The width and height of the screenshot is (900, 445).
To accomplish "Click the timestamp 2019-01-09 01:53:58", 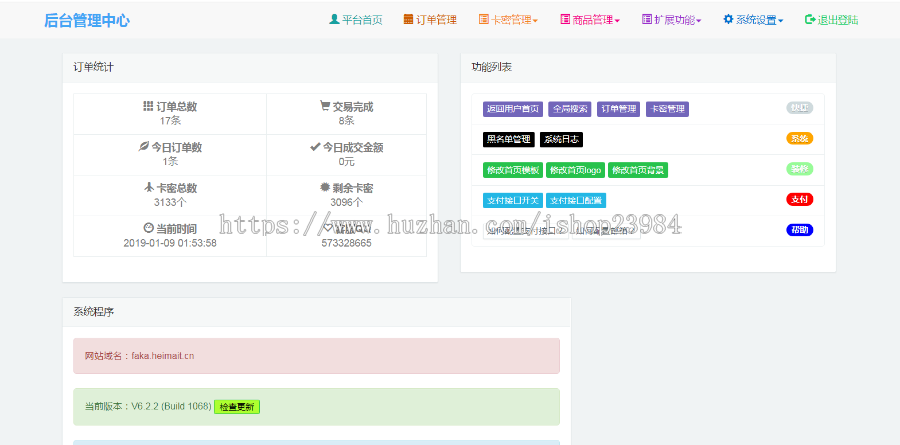I will tap(170, 243).
